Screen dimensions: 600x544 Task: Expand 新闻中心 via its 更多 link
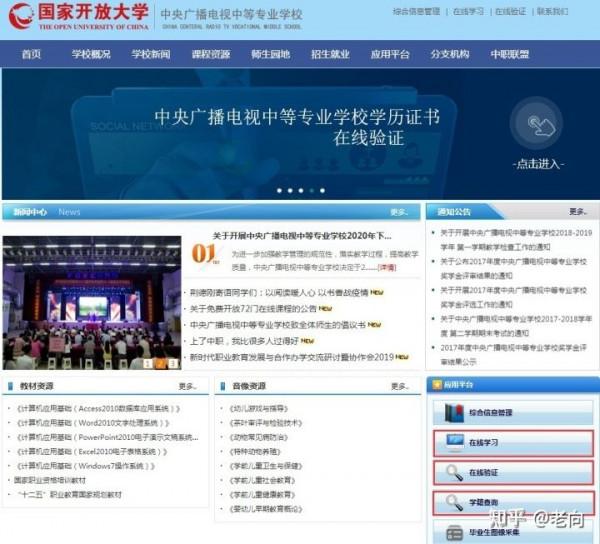click(x=398, y=212)
